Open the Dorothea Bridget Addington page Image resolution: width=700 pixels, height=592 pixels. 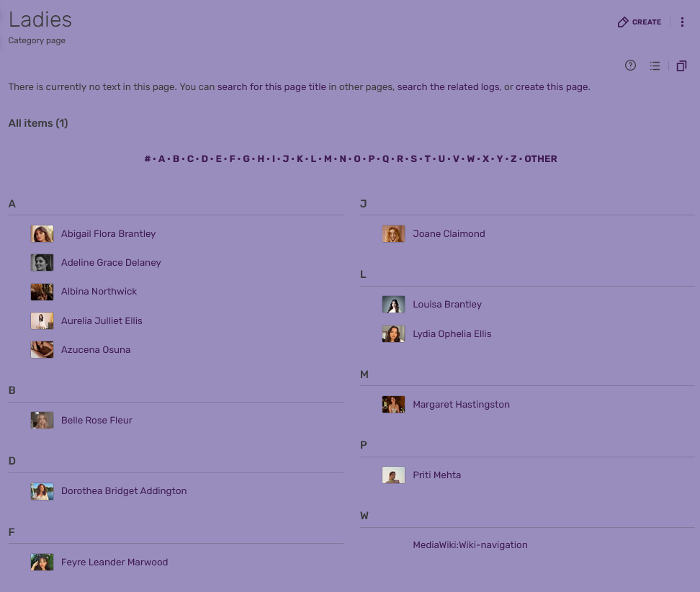pyautogui.click(x=124, y=491)
